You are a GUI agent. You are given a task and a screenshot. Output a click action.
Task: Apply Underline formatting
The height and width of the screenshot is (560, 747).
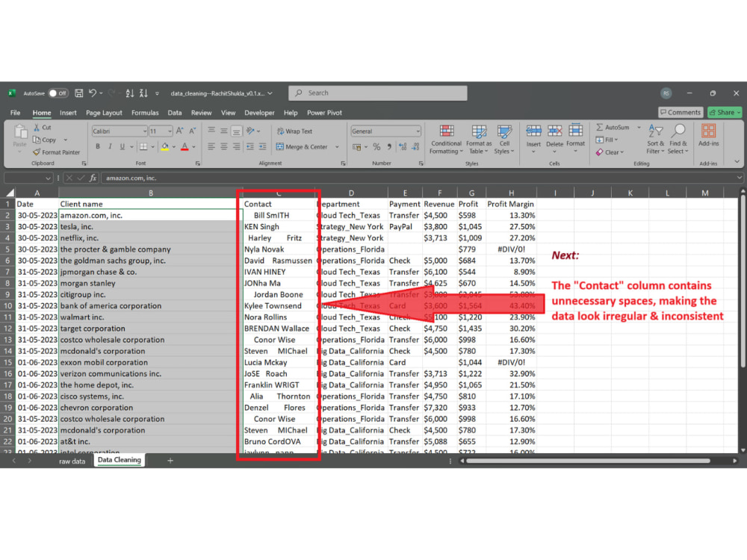[123, 146]
